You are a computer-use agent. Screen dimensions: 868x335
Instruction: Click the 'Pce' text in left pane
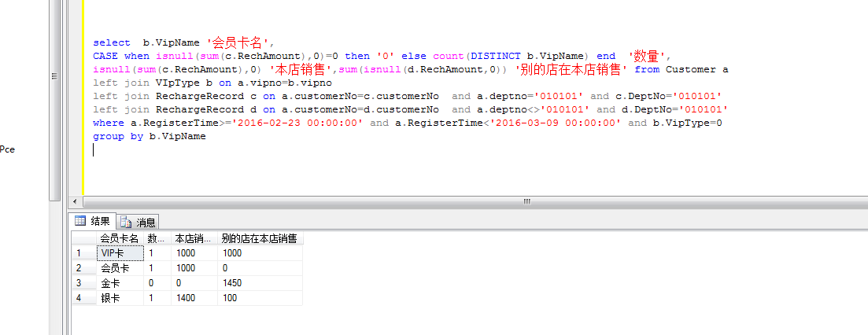[7, 149]
